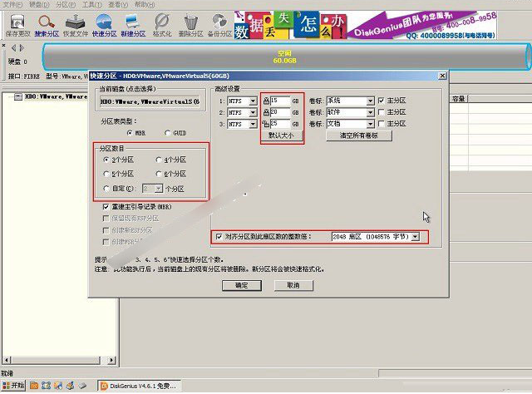Click the fourth quick-launch disk tool icon
Screen dimensions: 532x394
pyautogui.click(x=70, y=386)
